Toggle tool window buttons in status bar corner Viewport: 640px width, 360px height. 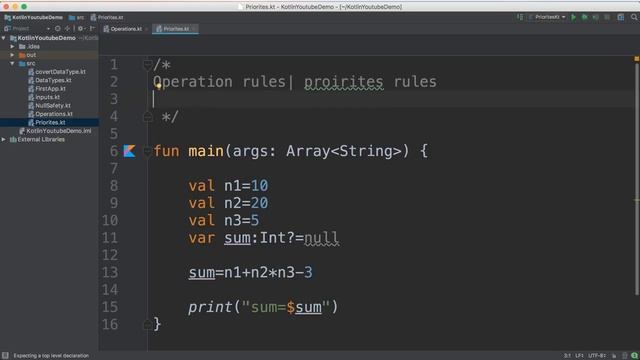5,356
